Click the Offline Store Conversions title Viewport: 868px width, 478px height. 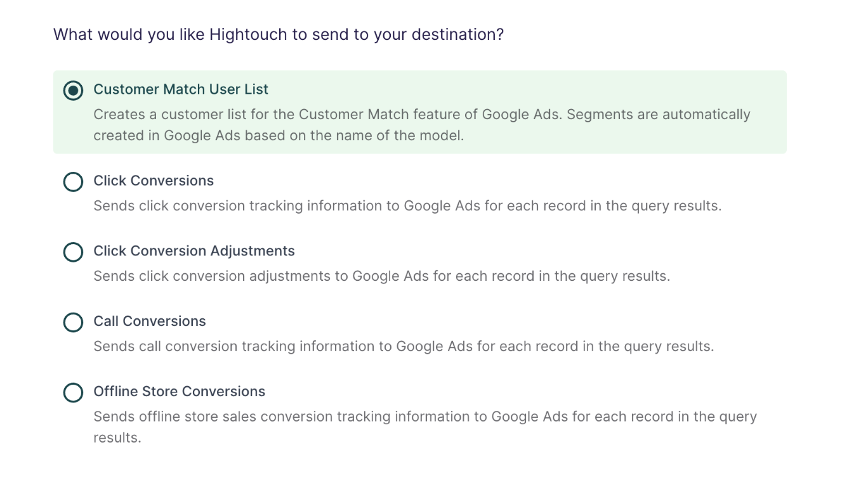point(179,391)
